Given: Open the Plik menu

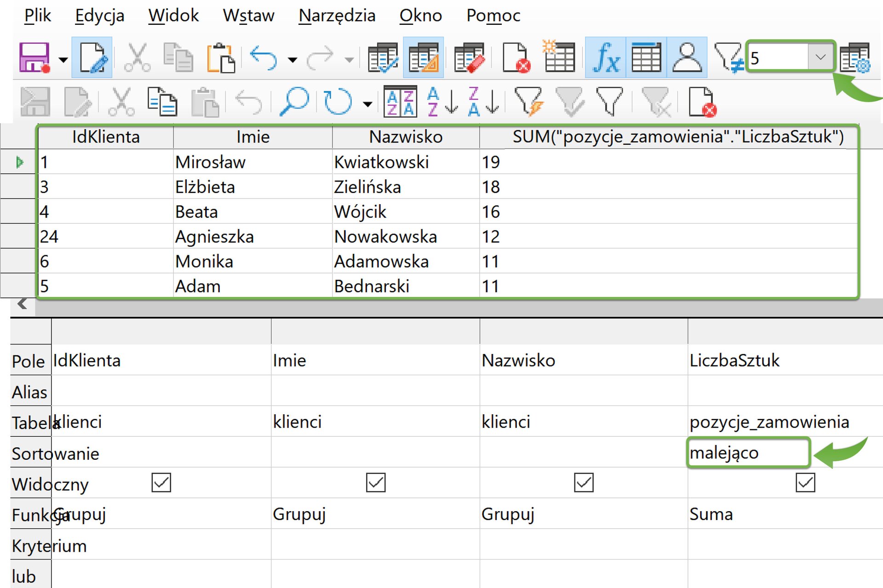Looking at the screenshot, I should (38, 16).
